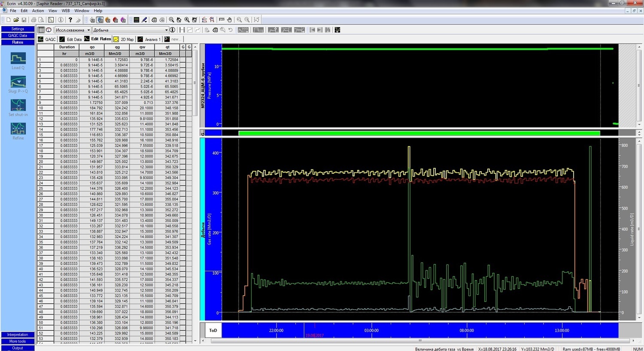
Task: Click the qg column header
Action: (x=117, y=47)
